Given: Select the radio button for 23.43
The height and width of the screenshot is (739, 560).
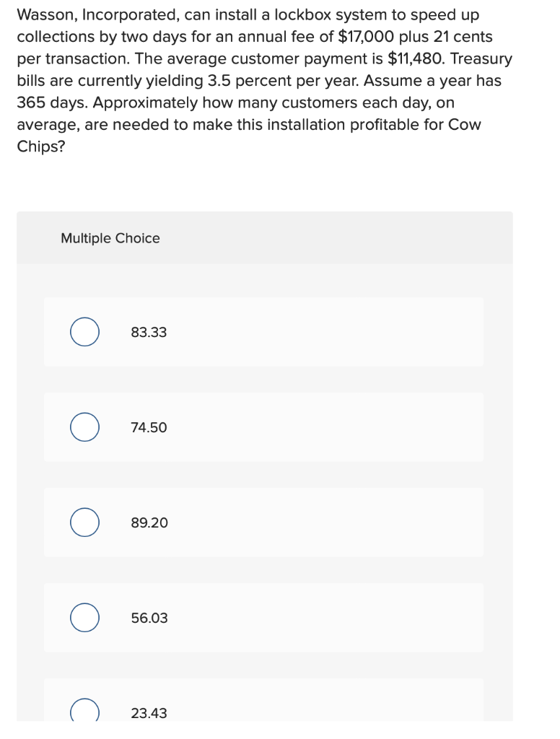Looking at the screenshot, I should coord(84,711).
